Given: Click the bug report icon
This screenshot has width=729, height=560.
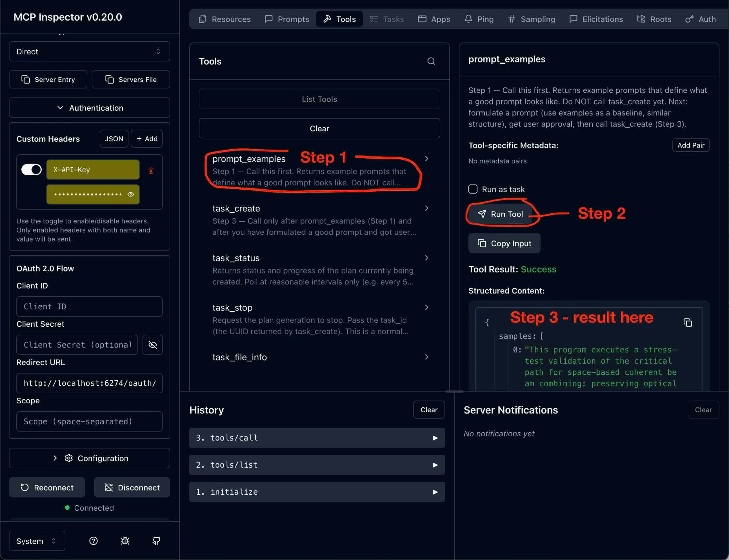Looking at the screenshot, I should point(125,541).
